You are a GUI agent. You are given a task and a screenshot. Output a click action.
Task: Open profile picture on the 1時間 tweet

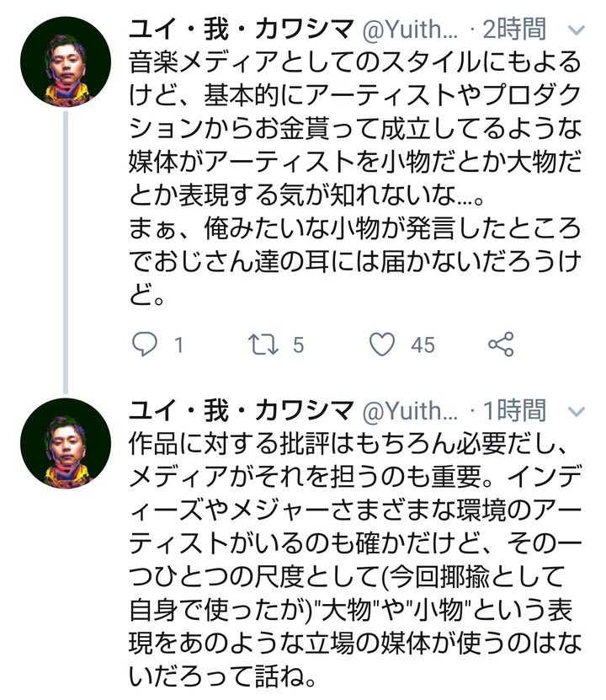click(66, 443)
